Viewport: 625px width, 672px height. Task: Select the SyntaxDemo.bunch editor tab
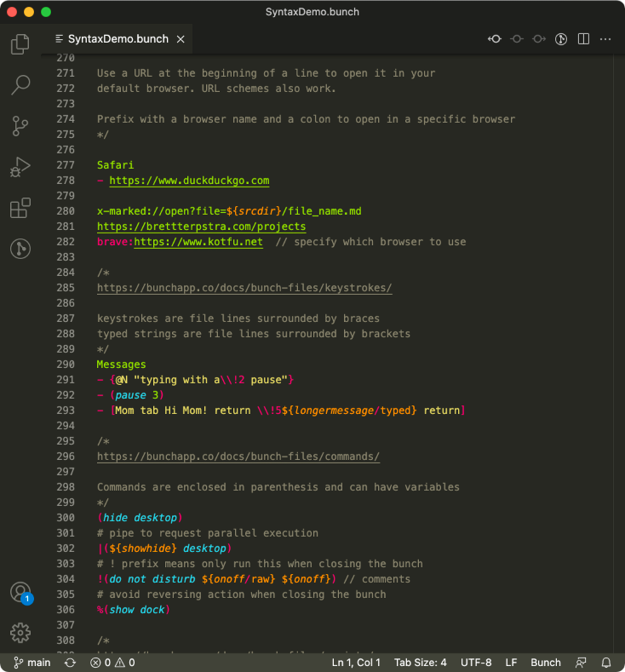coord(117,39)
